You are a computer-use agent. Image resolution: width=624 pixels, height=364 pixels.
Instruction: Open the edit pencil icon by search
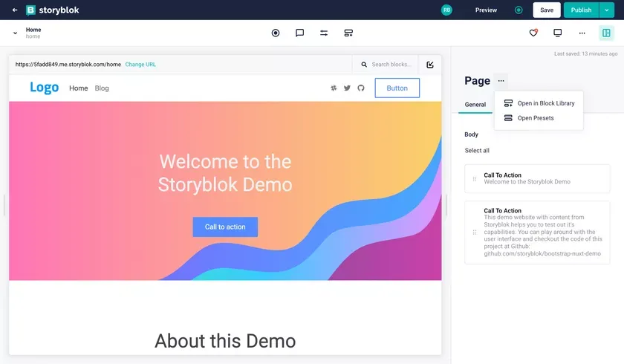[x=430, y=65]
